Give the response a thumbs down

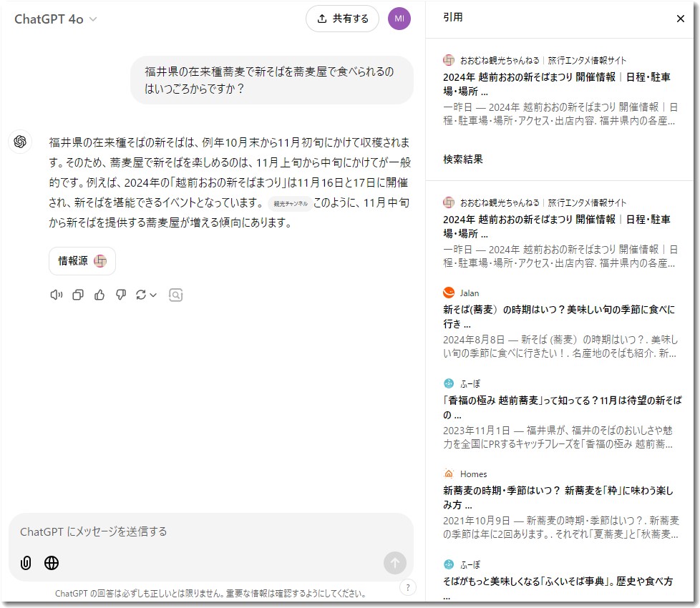(x=121, y=295)
